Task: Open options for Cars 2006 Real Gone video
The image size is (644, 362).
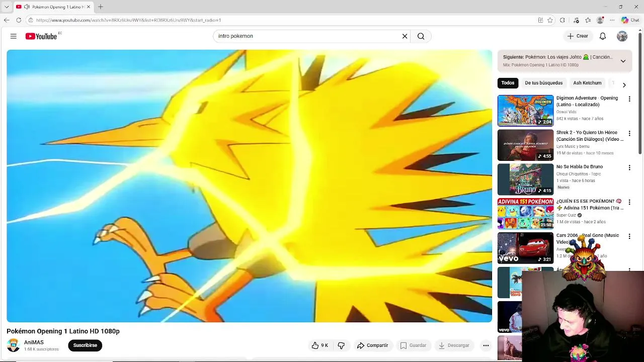Action: pyautogui.click(x=629, y=236)
